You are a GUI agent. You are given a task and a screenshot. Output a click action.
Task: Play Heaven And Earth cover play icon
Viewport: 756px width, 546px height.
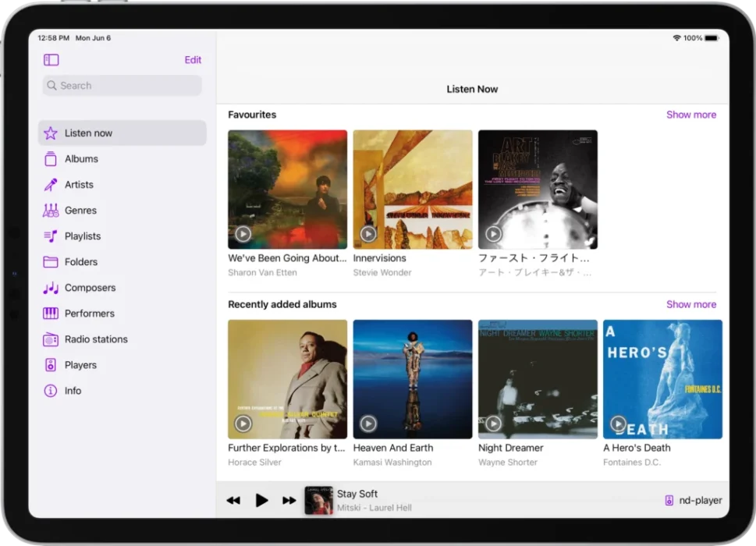(x=368, y=424)
